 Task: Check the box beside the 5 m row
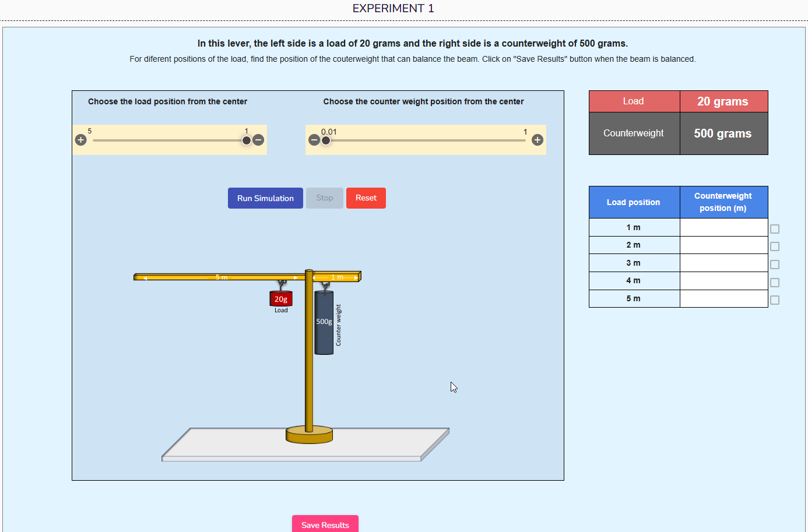tap(775, 300)
